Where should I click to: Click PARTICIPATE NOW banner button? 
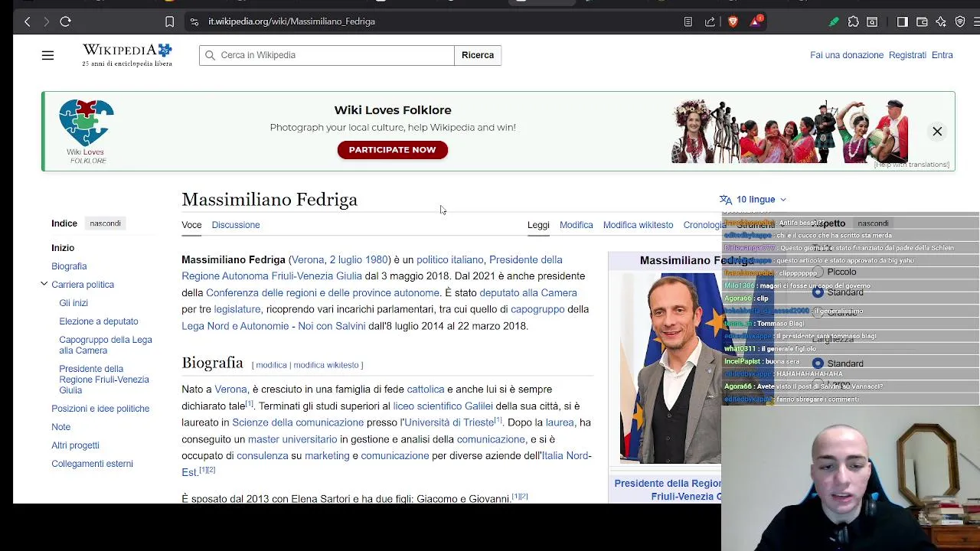click(x=392, y=150)
